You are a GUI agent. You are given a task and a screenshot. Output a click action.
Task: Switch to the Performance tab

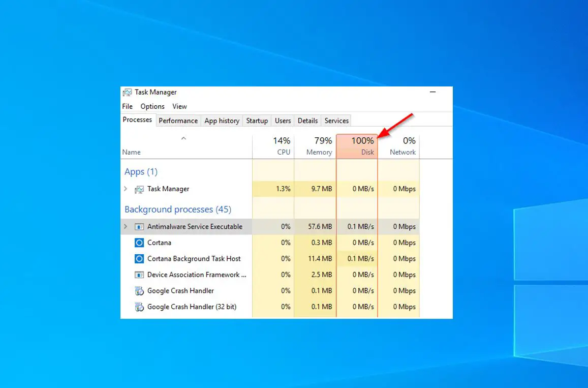click(x=178, y=121)
